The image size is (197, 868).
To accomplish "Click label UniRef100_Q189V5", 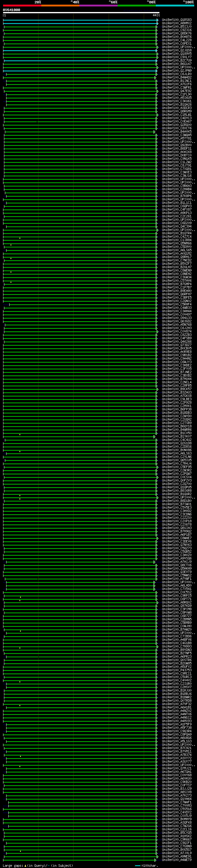I will (177, 54).
